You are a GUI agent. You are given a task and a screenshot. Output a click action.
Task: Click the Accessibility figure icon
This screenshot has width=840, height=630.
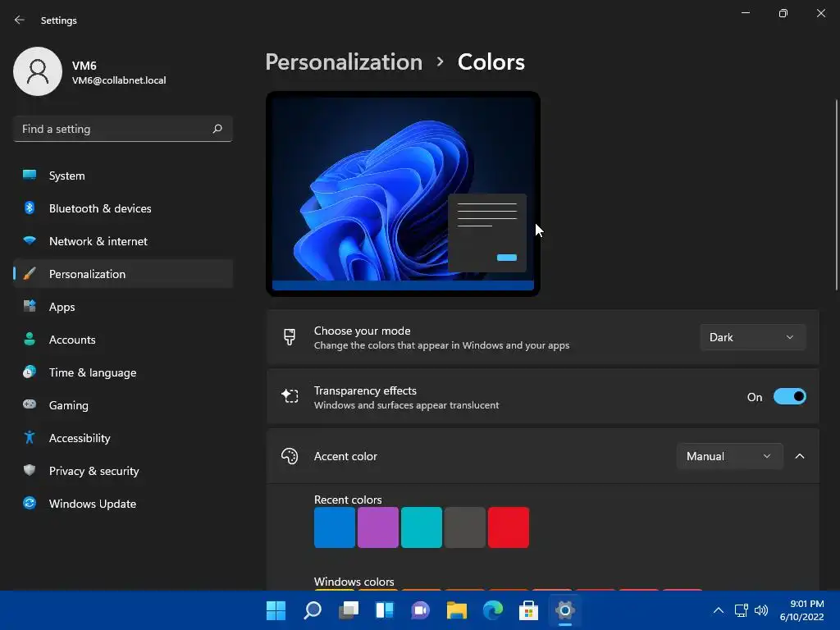tap(30, 438)
